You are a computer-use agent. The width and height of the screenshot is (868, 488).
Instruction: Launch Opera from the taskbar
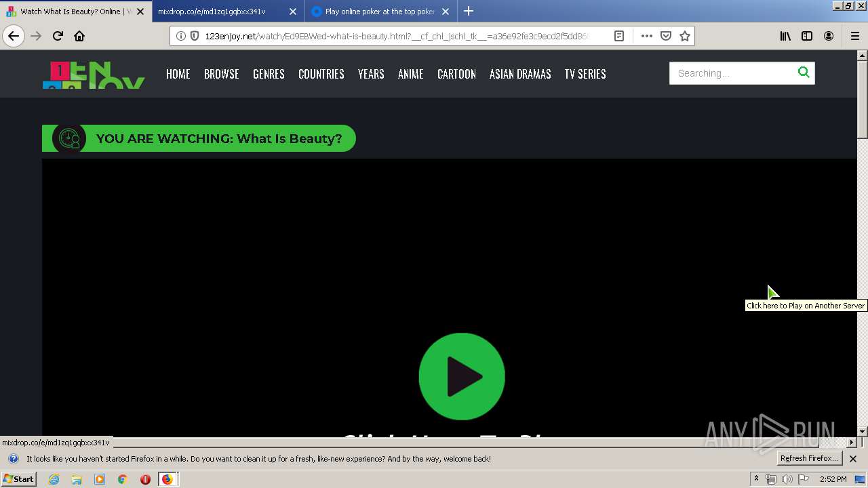(x=145, y=479)
